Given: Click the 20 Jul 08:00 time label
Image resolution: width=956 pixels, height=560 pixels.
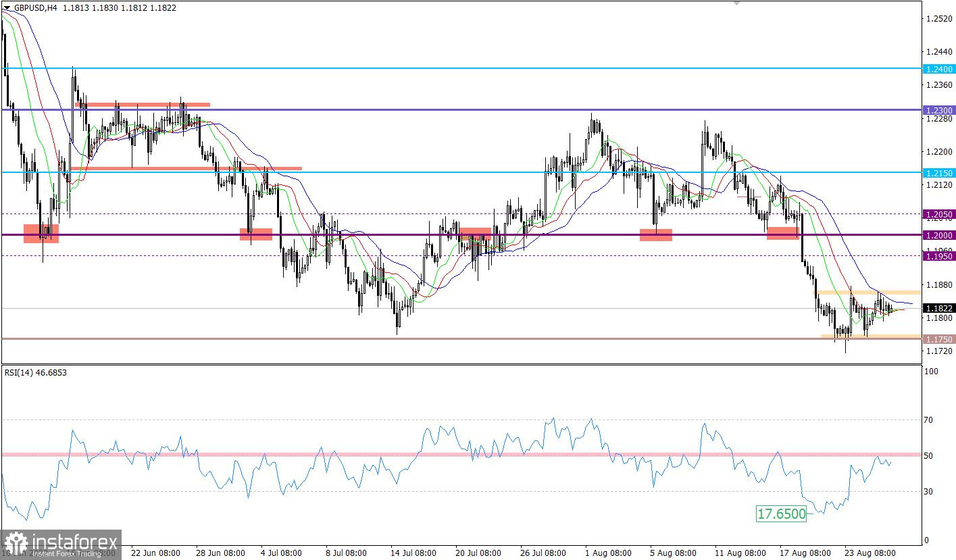Looking at the screenshot, I should tap(479, 553).
